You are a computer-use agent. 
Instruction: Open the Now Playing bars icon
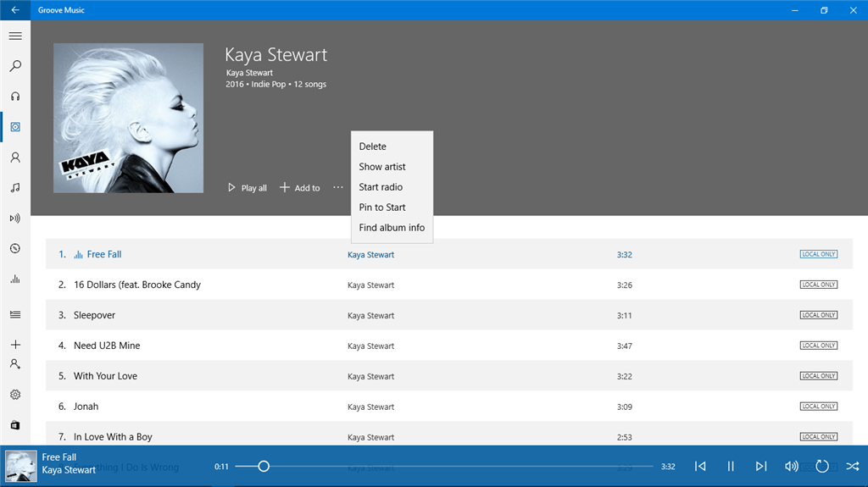point(15,279)
